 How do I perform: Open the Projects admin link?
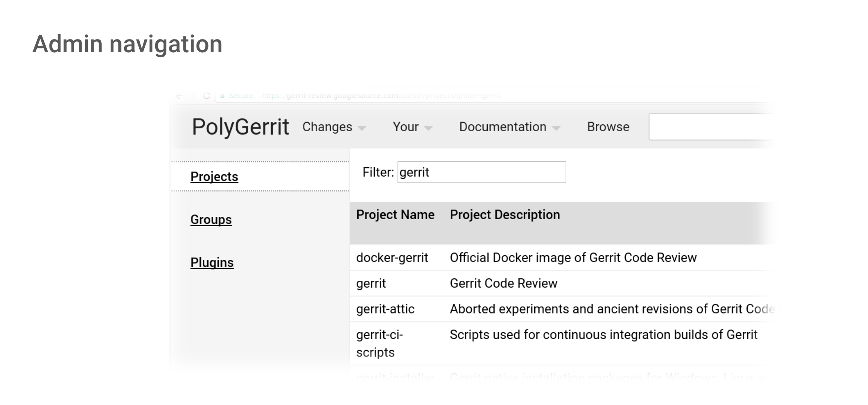pos(214,177)
